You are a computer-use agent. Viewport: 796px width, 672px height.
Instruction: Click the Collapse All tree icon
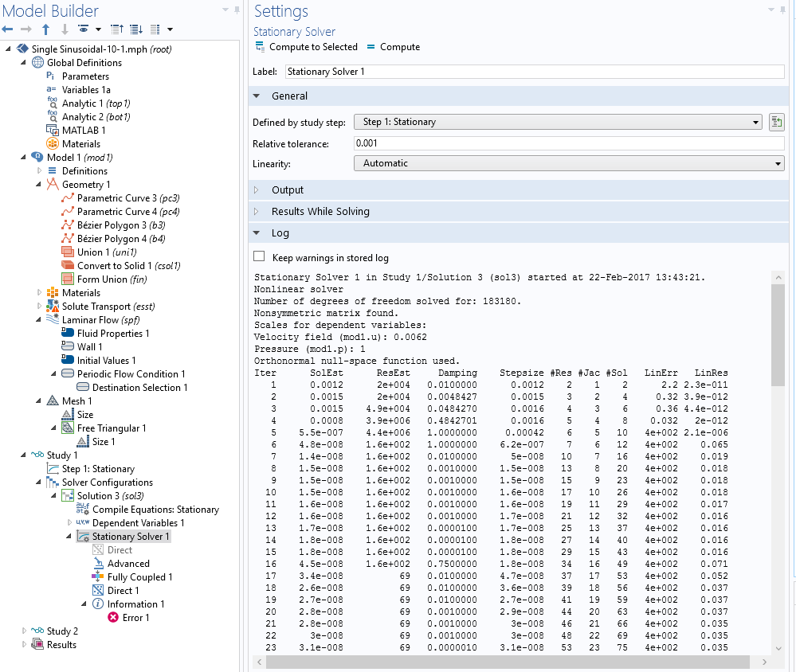[117, 29]
